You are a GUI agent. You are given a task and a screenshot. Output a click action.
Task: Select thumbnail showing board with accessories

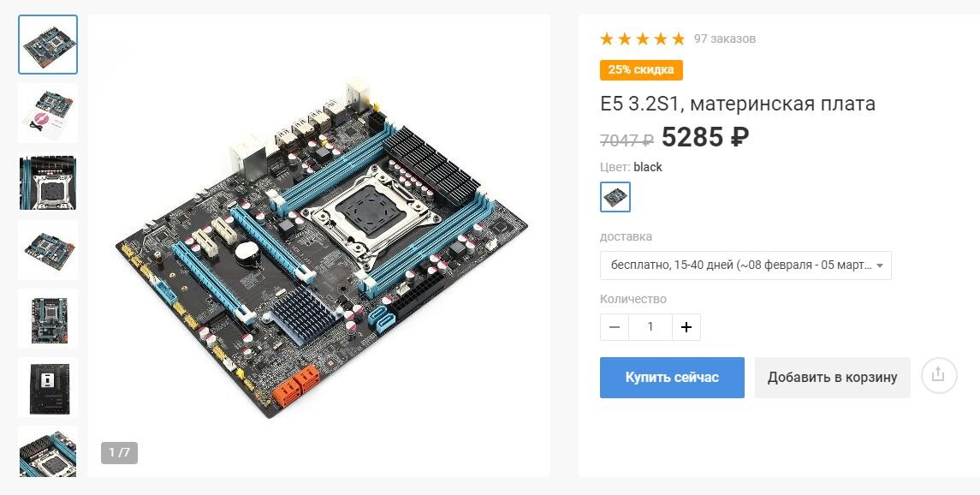[x=48, y=113]
